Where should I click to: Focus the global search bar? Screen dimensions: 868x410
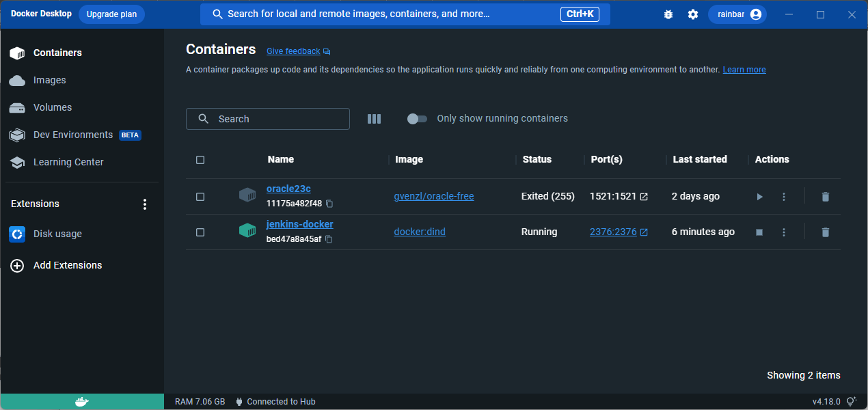point(405,14)
